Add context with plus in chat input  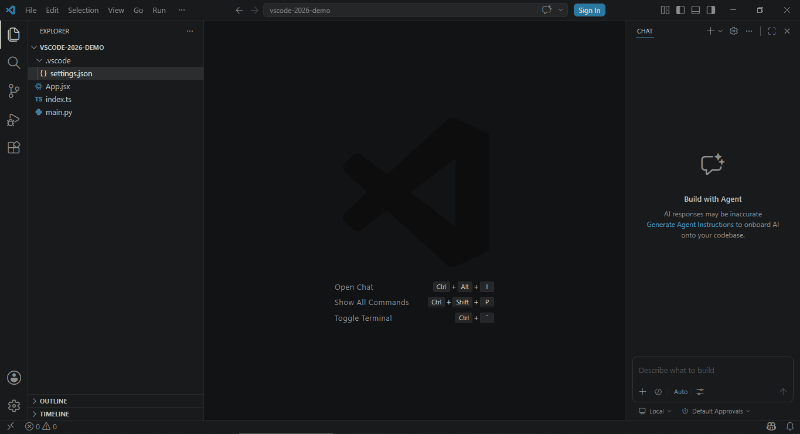tap(643, 392)
